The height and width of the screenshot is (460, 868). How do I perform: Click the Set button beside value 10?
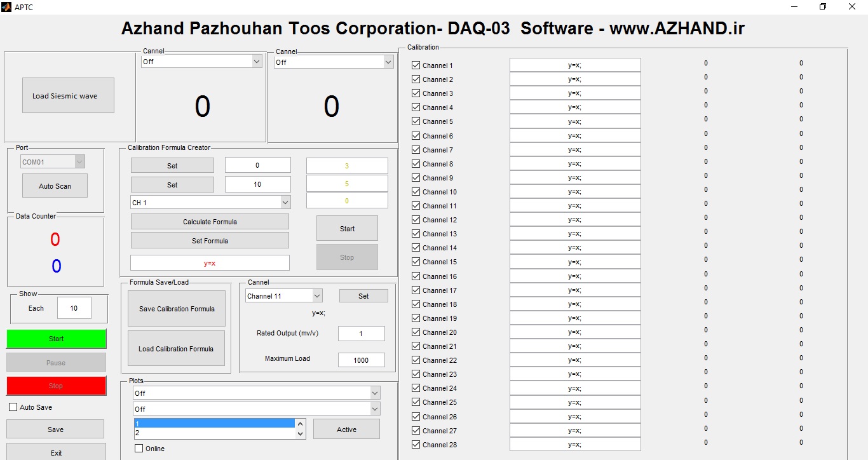point(172,184)
